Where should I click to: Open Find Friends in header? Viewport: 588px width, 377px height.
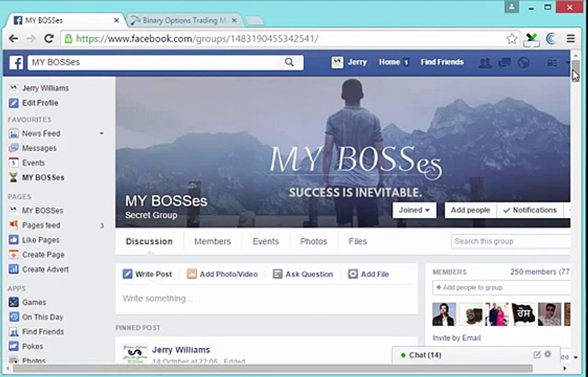click(442, 62)
